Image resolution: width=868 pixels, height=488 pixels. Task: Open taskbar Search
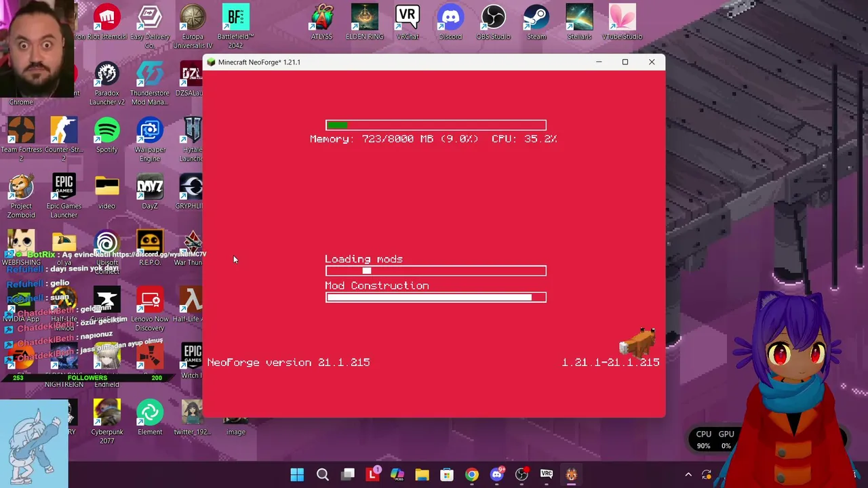(x=323, y=474)
